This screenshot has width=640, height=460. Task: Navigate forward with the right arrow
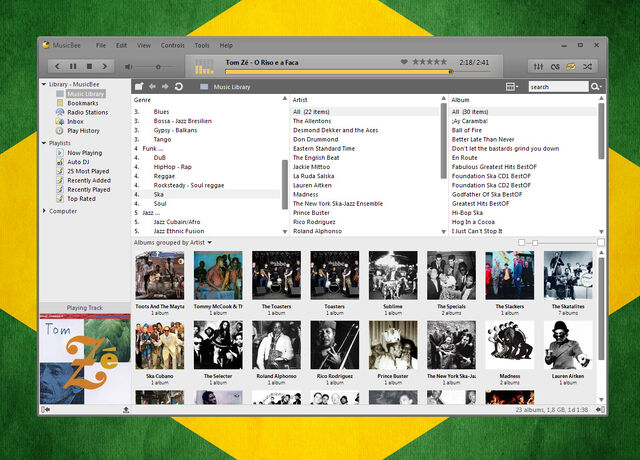click(x=165, y=87)
